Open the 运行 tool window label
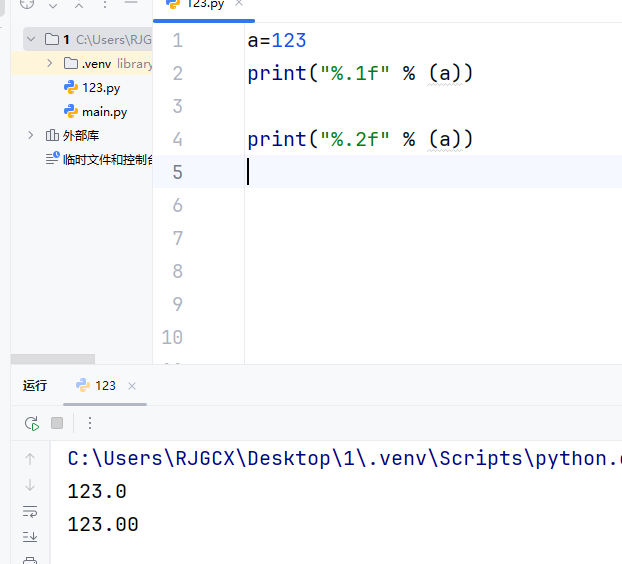 pyautogui.click(x=35, y=386)
